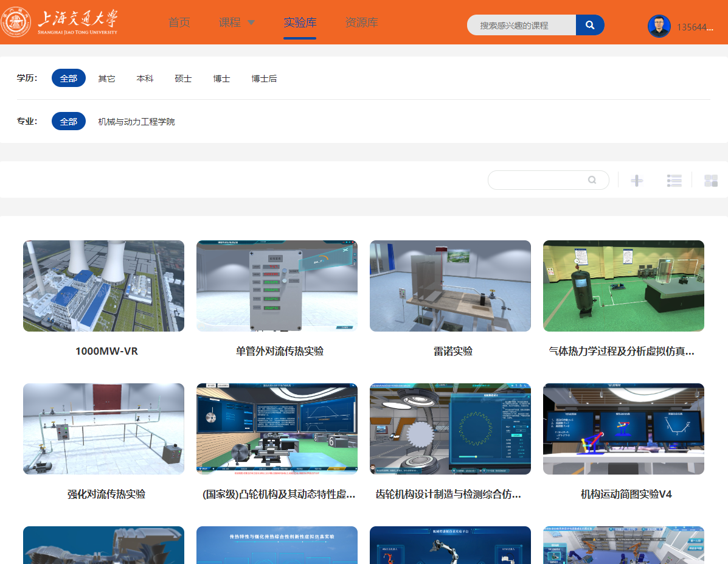This screenshot has width=728, height=564.
Task: Select 硕士 education level option
Action: 183,78
